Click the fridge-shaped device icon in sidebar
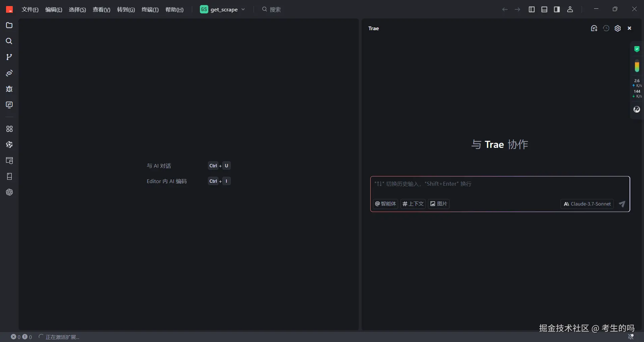The width and height of the screenshot is (644, 342). [x=9, y=176]
